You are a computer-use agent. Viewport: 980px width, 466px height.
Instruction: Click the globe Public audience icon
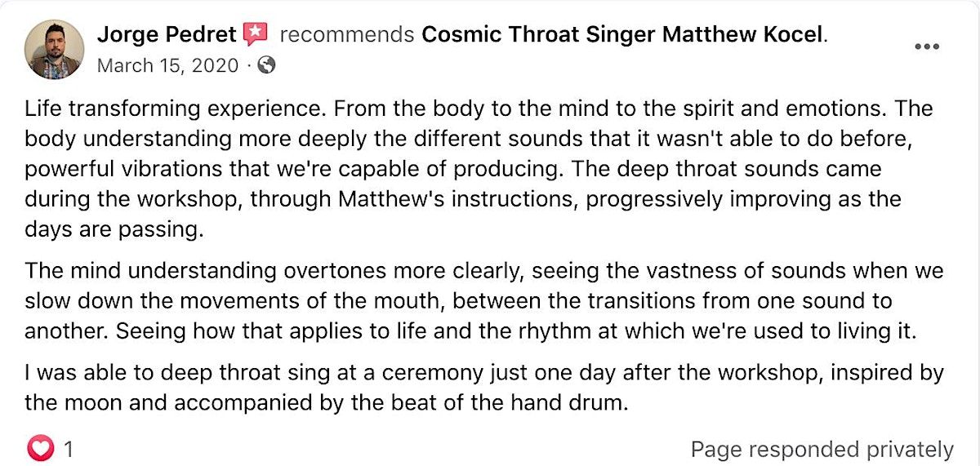pos(265,65)
